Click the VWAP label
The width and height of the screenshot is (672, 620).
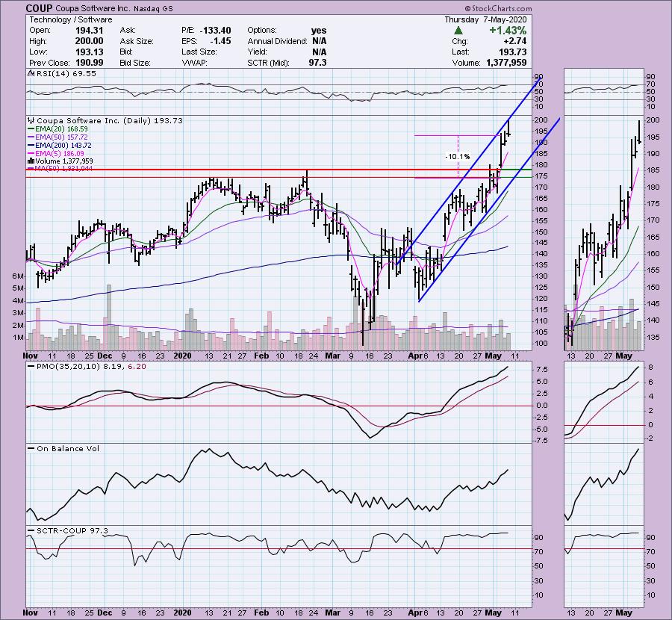(x=194, y=63)
